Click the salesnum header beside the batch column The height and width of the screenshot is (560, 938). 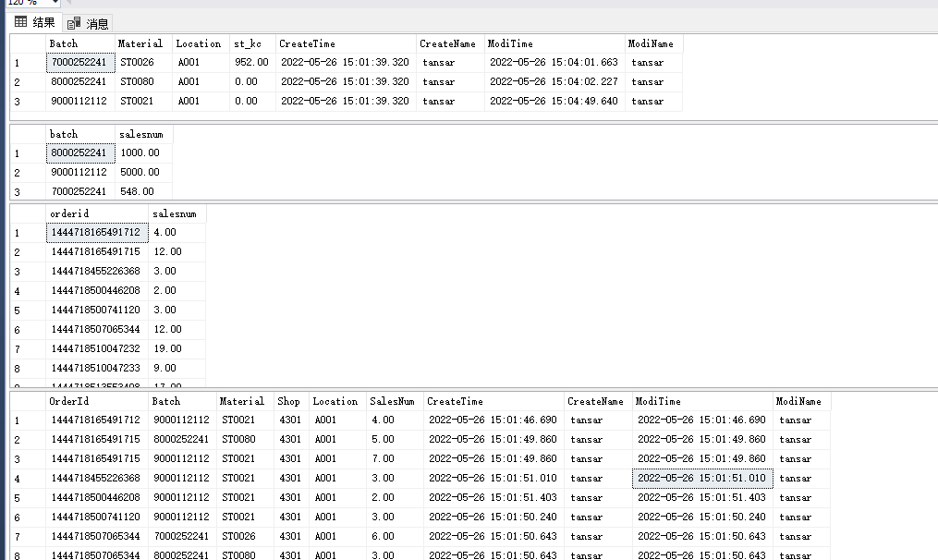(143, 134)
